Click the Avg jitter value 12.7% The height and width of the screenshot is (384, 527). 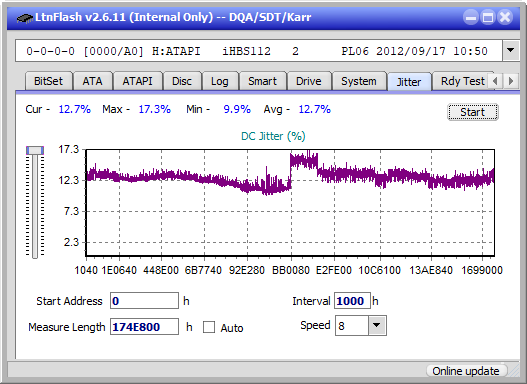tap(315, 109)
